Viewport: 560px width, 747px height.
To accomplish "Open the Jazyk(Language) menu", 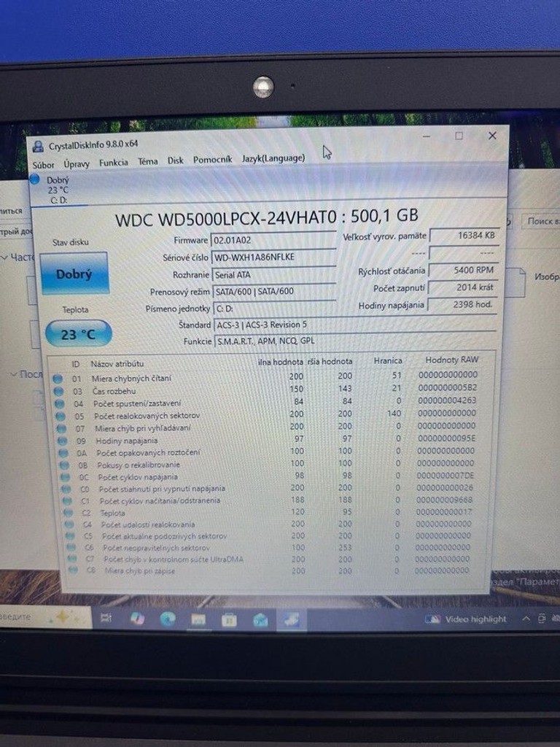I will click(x=273, y=158).
